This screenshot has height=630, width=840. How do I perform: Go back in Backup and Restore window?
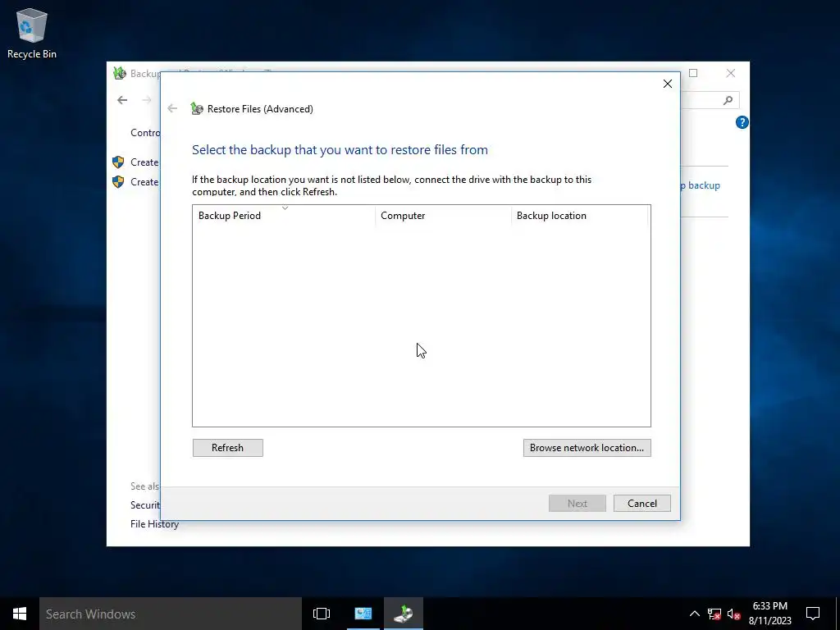122,100
